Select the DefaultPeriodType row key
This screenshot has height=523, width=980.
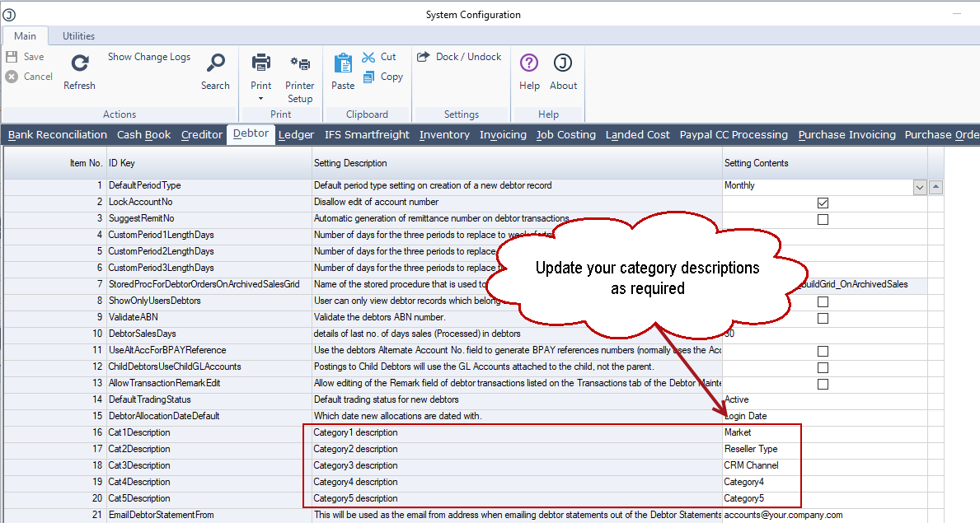click(144, 185)
